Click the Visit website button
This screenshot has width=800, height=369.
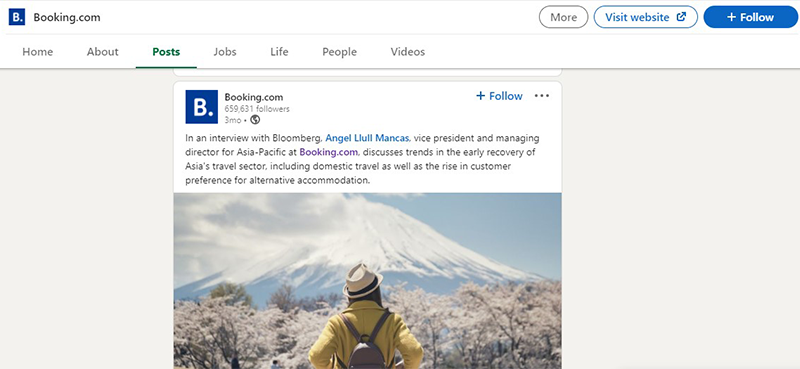click(x=645, y=17)
